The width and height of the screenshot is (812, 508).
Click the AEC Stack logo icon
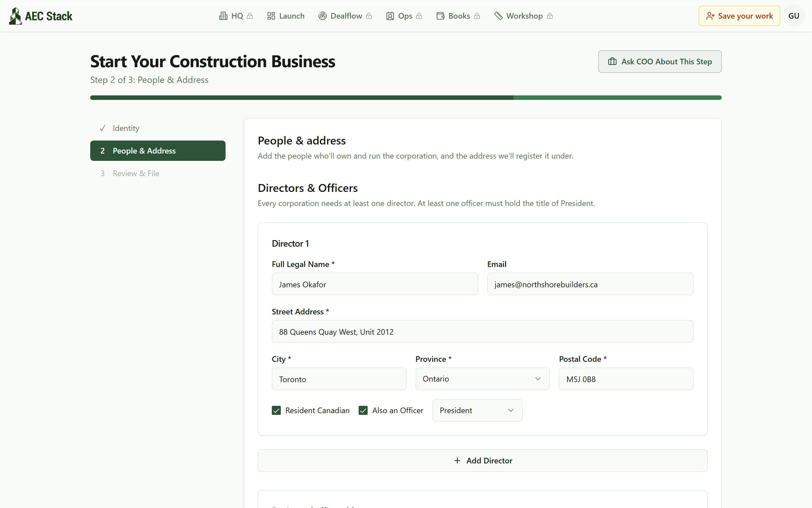point(16,16)
